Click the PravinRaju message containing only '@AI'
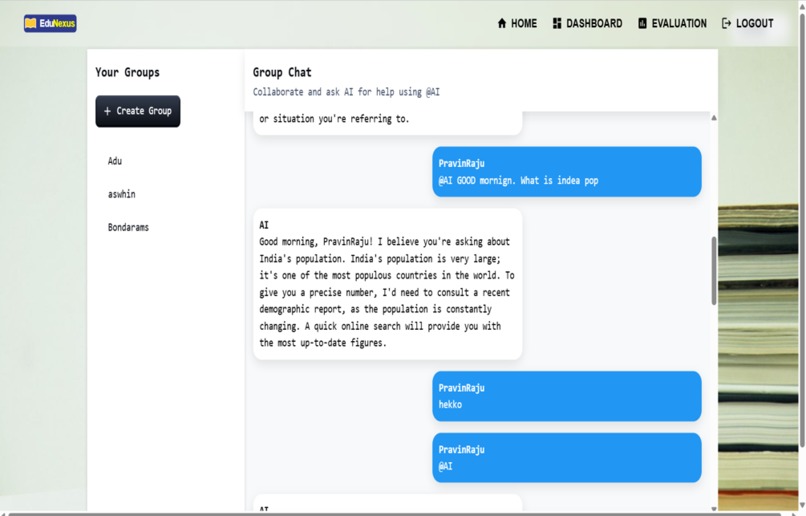The width and height of the screenshot is (806, 516). pyautogui.click(x=566, y=457)
